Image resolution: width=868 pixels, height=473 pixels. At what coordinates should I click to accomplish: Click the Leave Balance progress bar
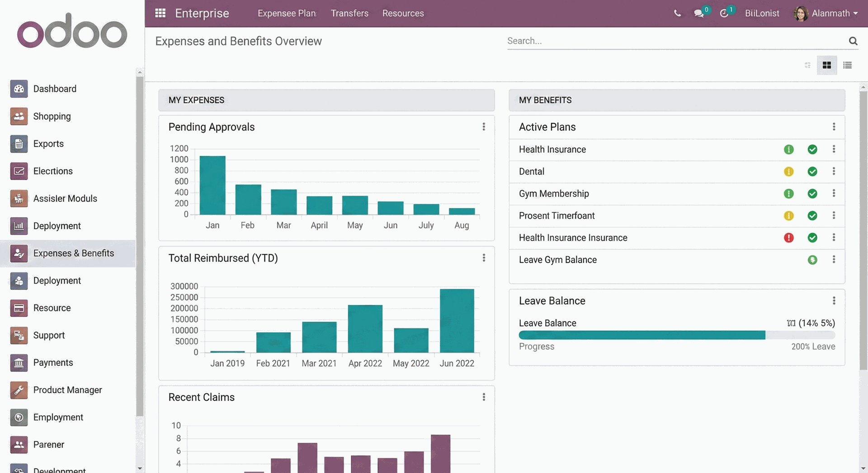click(x=676, y=335)
